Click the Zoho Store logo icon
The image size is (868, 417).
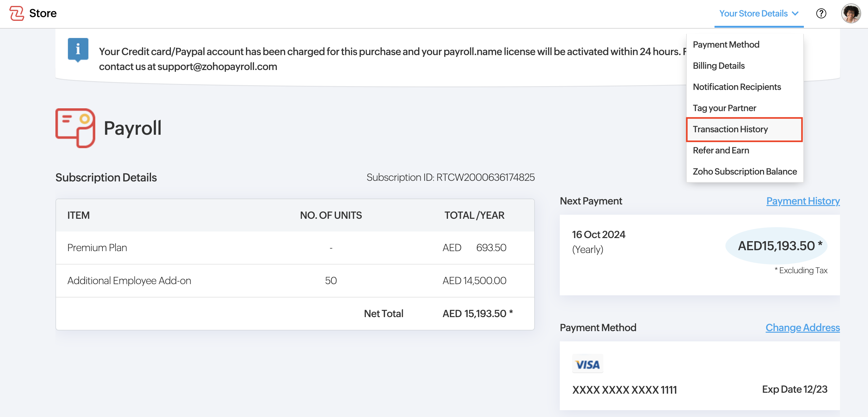point(17,13)
